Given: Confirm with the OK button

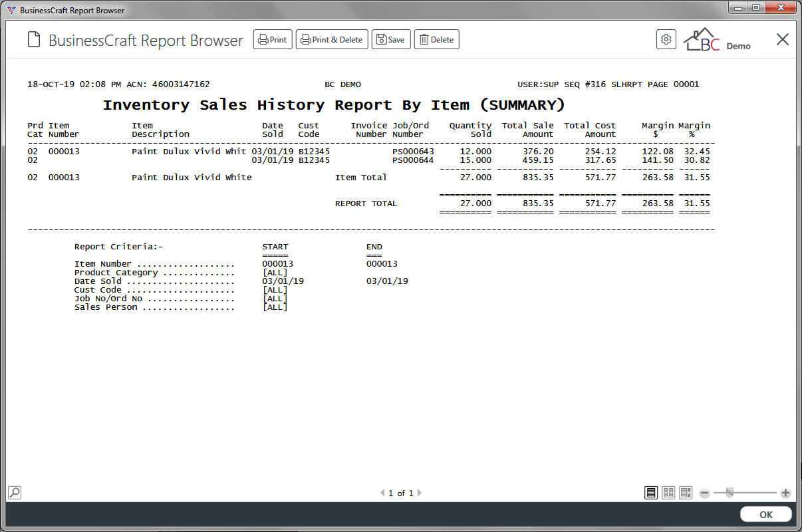Looking at the screenshot, I should (x=766, y=515).
